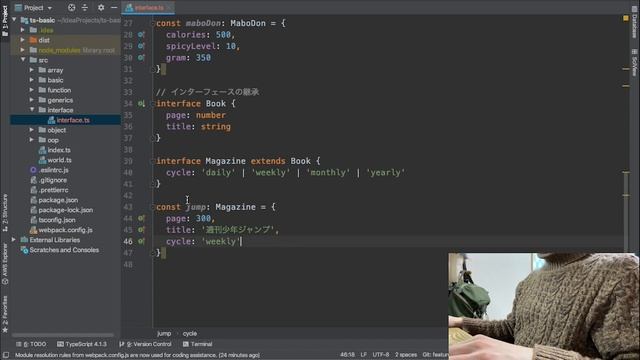Expand the basic folder
The width and height of the screenshot is (640, 360).
(x=32, y=80)
